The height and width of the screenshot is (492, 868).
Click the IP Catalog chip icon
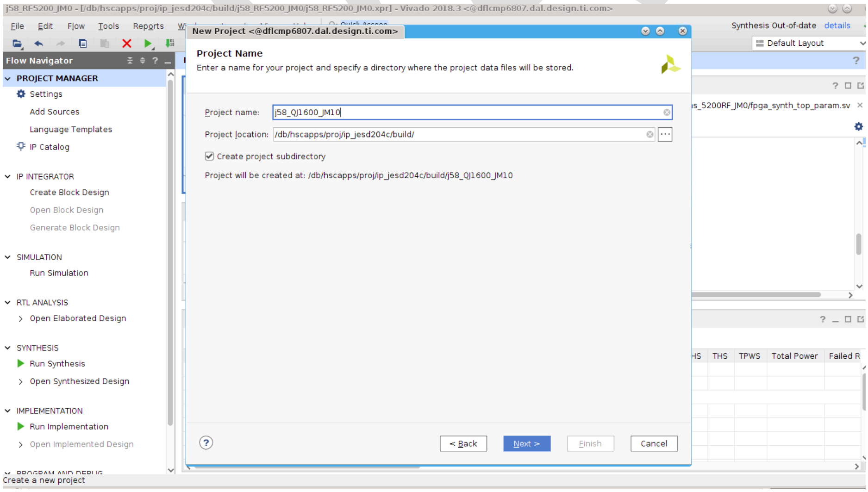click(x=21, y=147)
